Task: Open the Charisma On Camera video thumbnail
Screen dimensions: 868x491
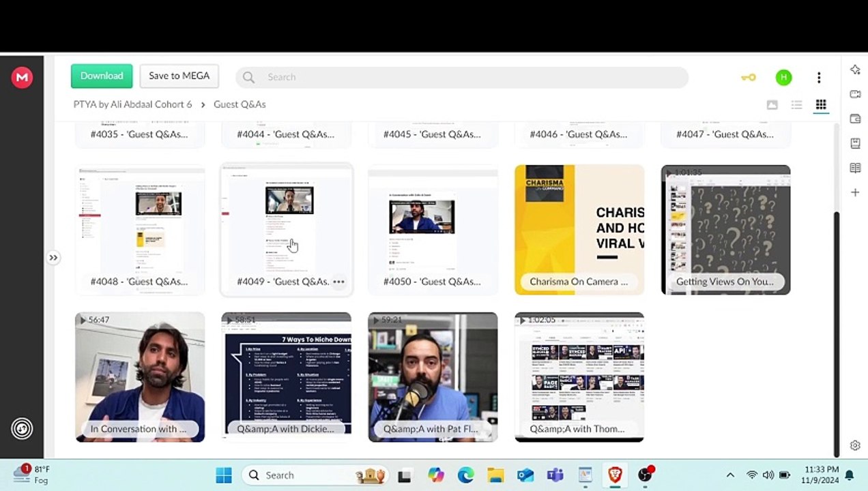Action: [579, 230]
